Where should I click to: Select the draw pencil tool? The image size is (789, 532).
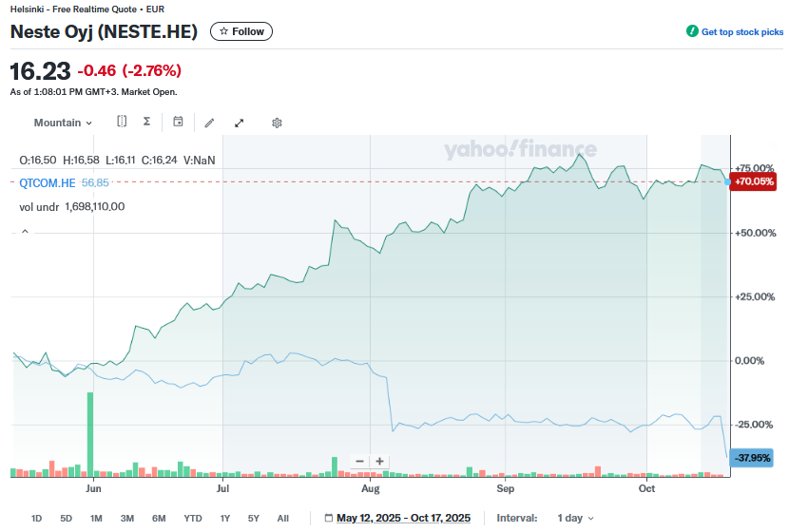[209, 123]
